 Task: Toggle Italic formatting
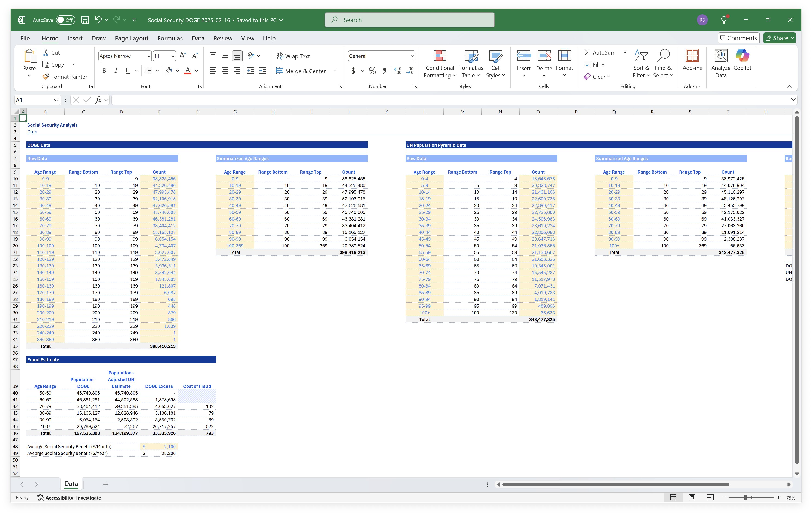click(x=116, y=71)
